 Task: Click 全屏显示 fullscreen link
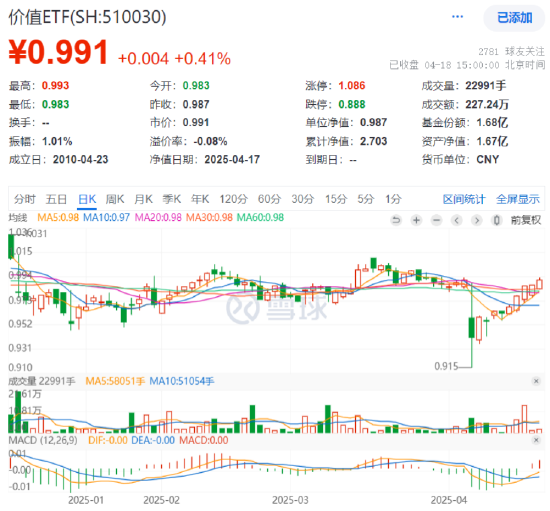click(x=518, y=199)
